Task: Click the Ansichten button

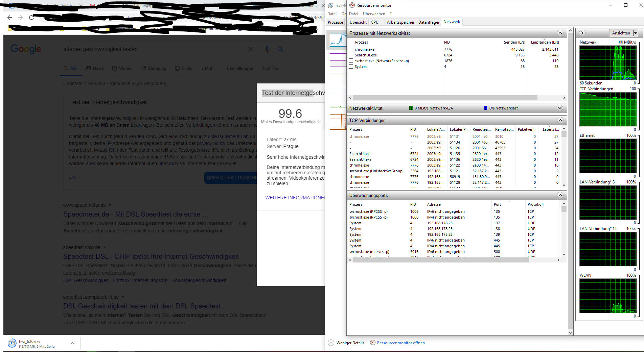Action: [x=621, y=33]
